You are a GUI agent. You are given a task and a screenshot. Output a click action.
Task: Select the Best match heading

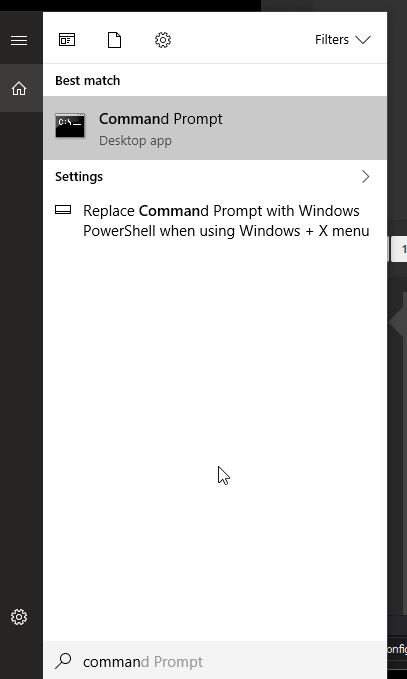pyautogui.click(x=87, y=81)
